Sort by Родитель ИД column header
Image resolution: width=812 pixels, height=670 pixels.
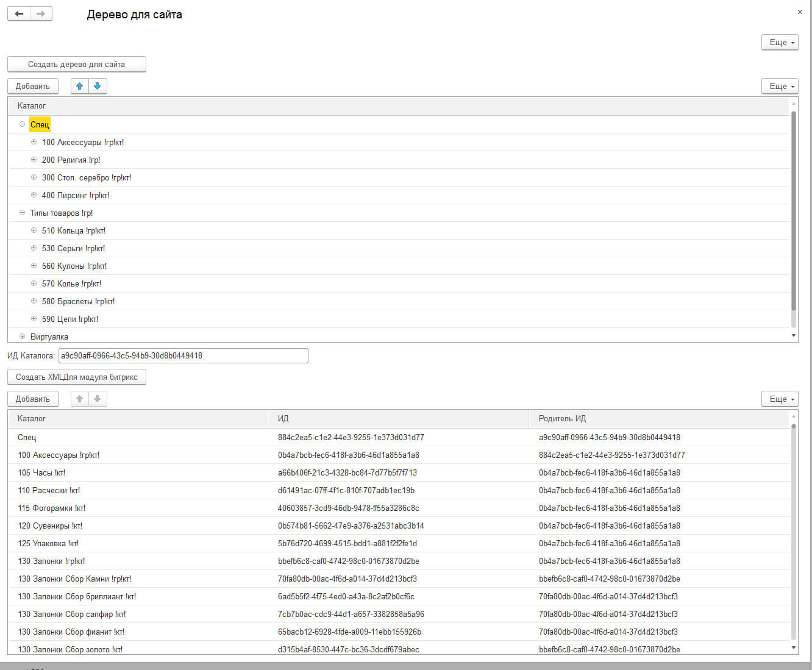(x=658, y=418)
